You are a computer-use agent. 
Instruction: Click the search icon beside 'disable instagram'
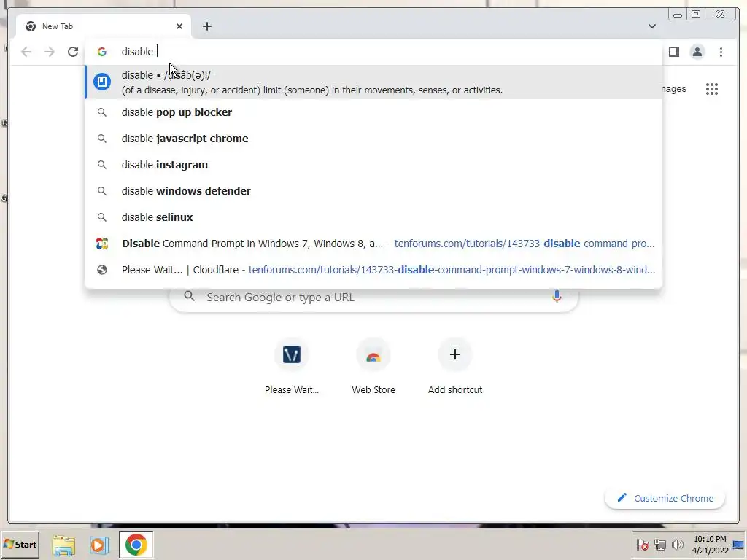(x=102, y=165)
